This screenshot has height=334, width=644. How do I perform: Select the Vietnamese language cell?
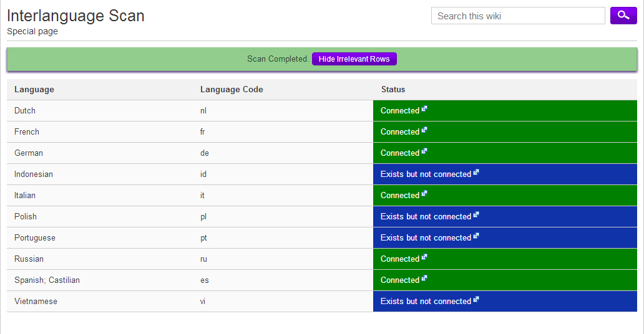tap(36, 302)
